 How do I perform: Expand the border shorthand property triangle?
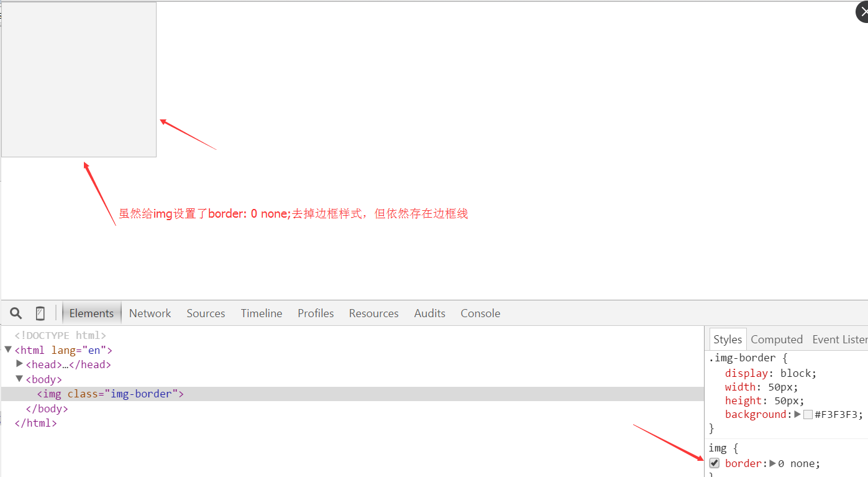(773, 463)
